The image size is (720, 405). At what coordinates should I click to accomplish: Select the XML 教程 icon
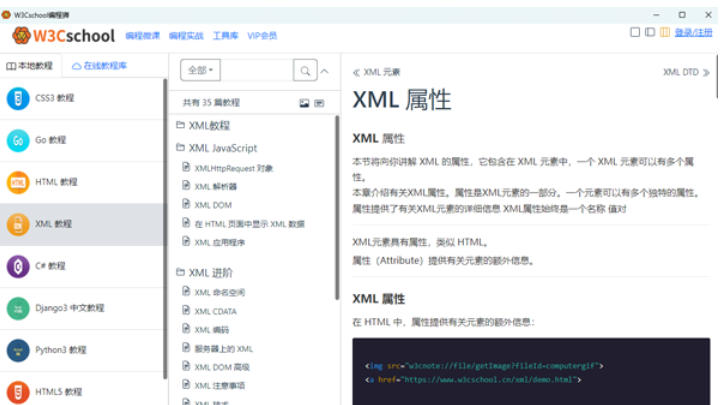(x=18, y=224)
